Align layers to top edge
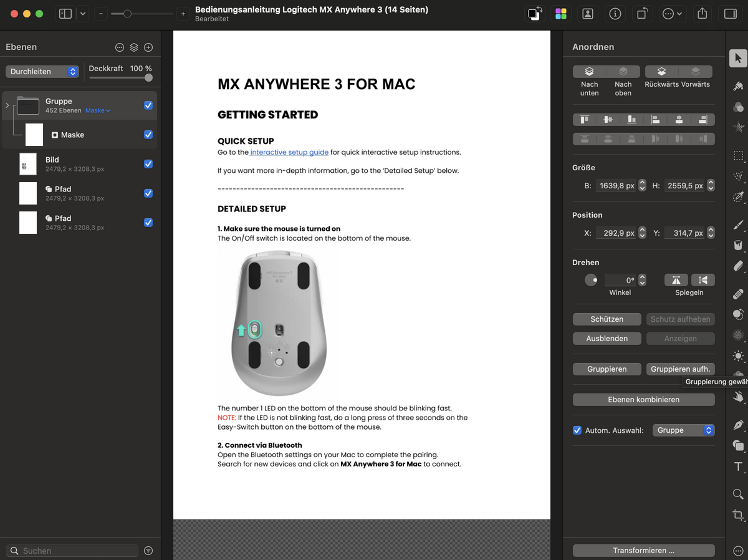 585,120
